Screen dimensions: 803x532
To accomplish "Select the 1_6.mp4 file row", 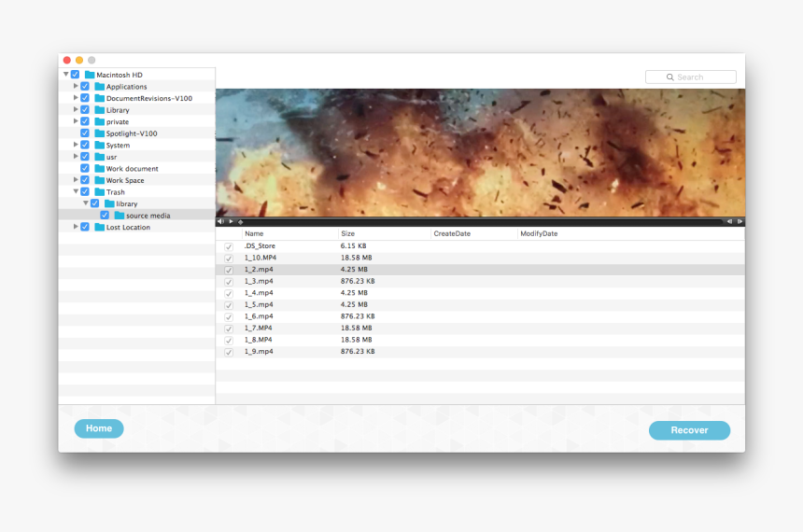I will tap(480, 316).
